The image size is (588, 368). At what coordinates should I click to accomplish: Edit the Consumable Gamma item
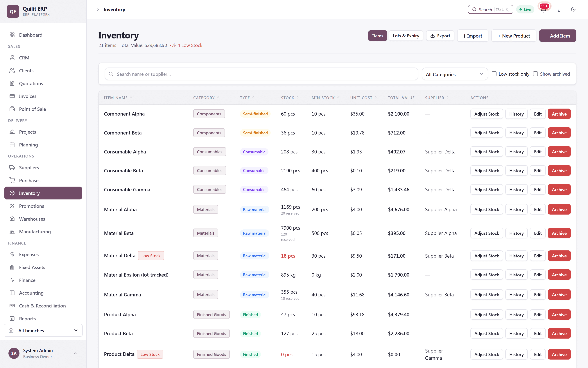pos(538,190)
